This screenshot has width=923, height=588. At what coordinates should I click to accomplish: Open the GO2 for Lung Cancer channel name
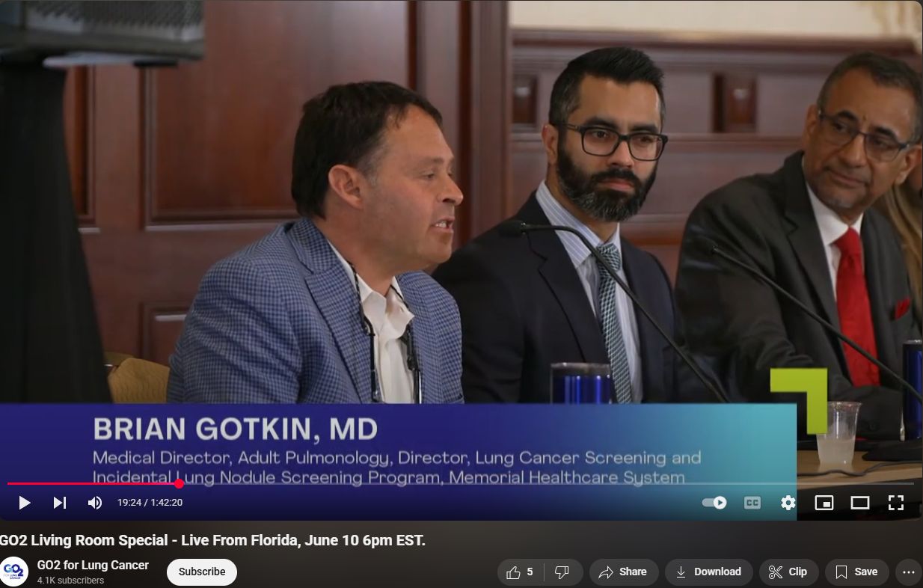pos(93,565)
